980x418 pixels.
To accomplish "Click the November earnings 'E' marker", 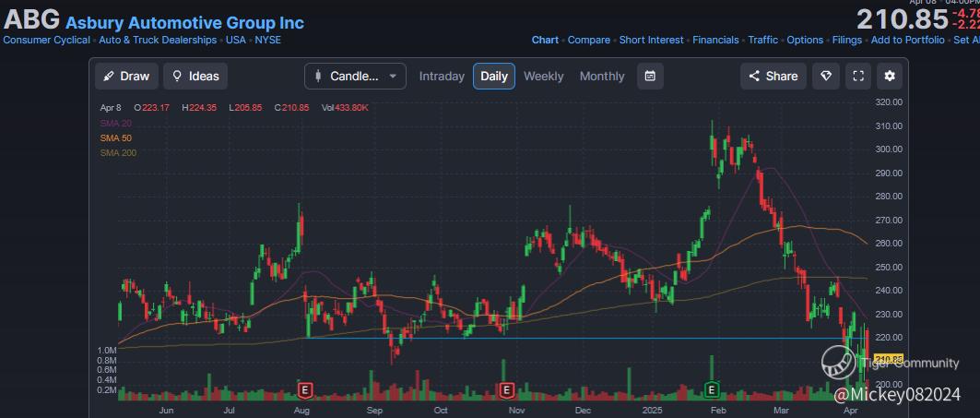I will 506,389.
